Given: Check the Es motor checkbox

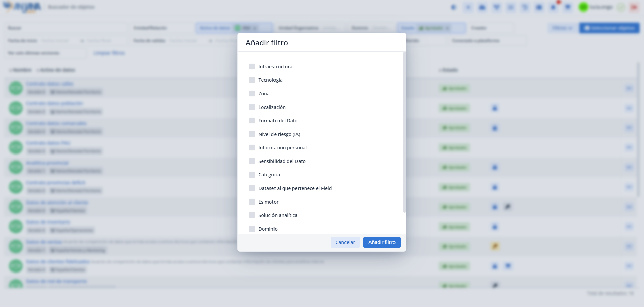Looking at the screenshot, I should [x=252, y=202].
